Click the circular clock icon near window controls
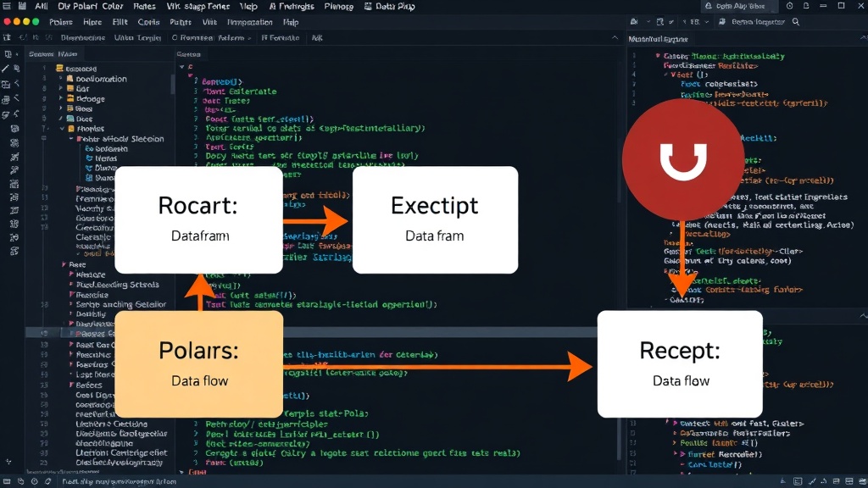Viewport: 868px width, 488px height. [x=789, y=6]
